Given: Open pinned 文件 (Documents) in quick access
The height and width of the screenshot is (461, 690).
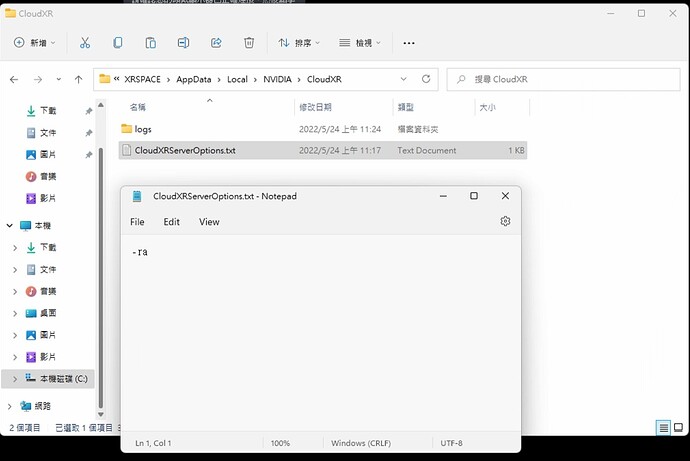Looking at the screenshot, I should 42,132.
